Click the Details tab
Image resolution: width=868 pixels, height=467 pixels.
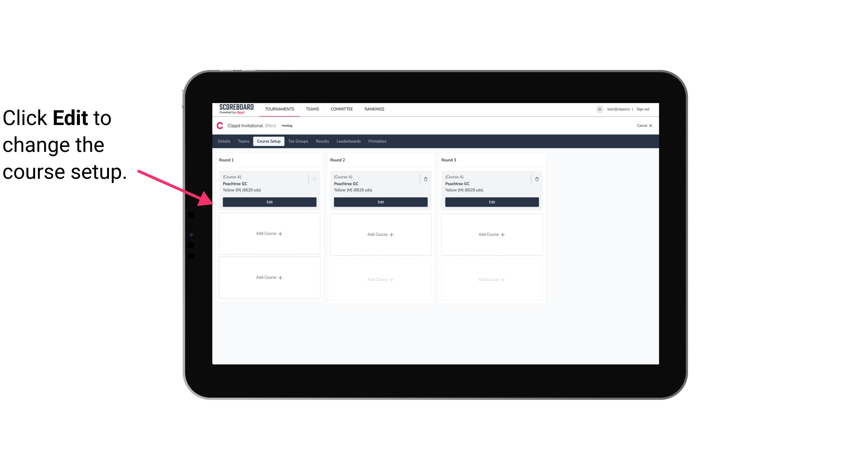point(224,141)
